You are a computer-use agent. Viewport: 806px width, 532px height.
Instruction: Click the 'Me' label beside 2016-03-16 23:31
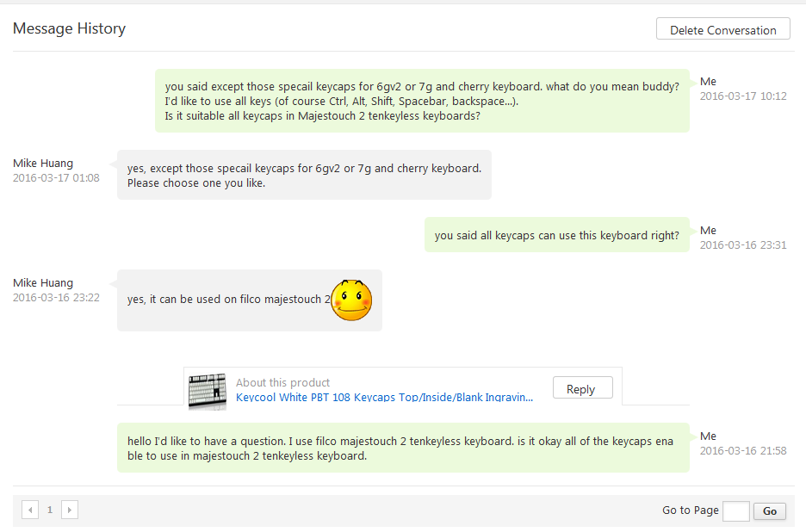(x=708, y=231)
